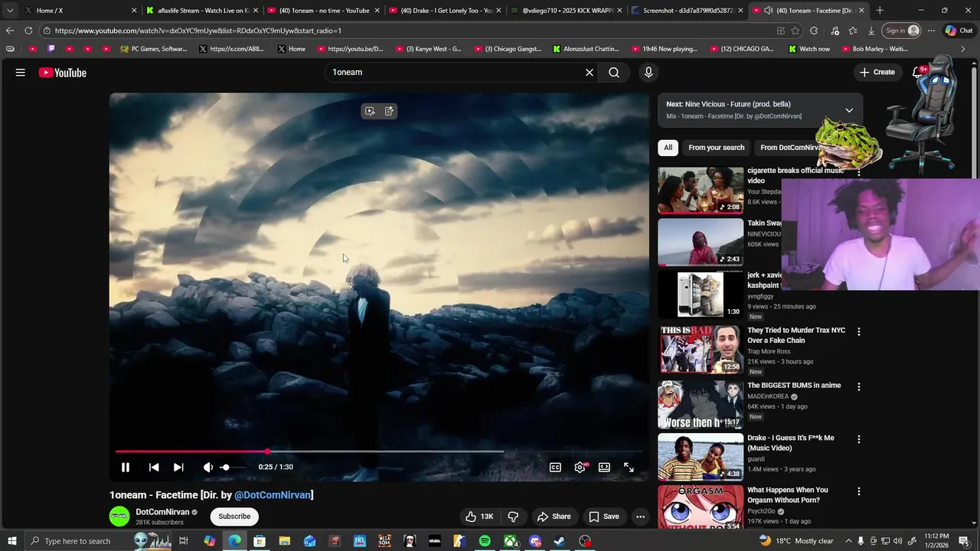
Task: Enter full screen video mode
Action: [629, 467]
